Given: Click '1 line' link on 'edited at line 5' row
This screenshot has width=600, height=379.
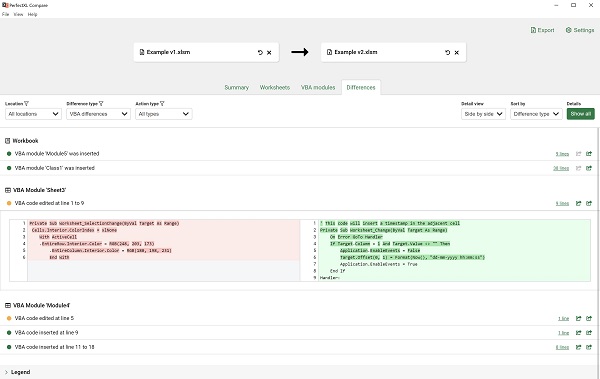Looking at the screenshot, I should click(x=563, y=319).
